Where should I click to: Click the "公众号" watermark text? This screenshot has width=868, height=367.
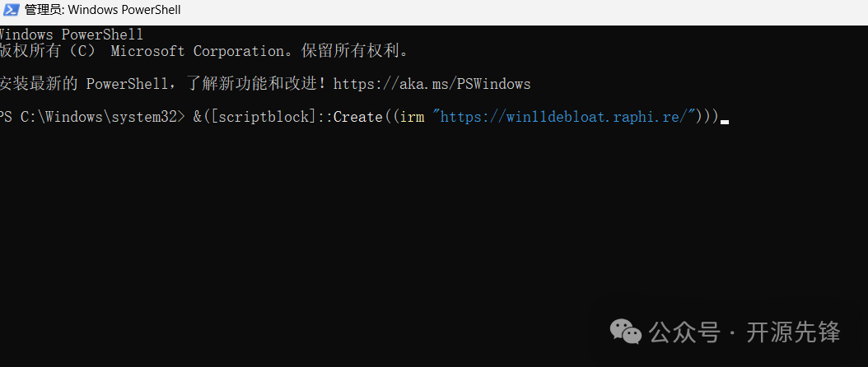[x=684, y=332]
